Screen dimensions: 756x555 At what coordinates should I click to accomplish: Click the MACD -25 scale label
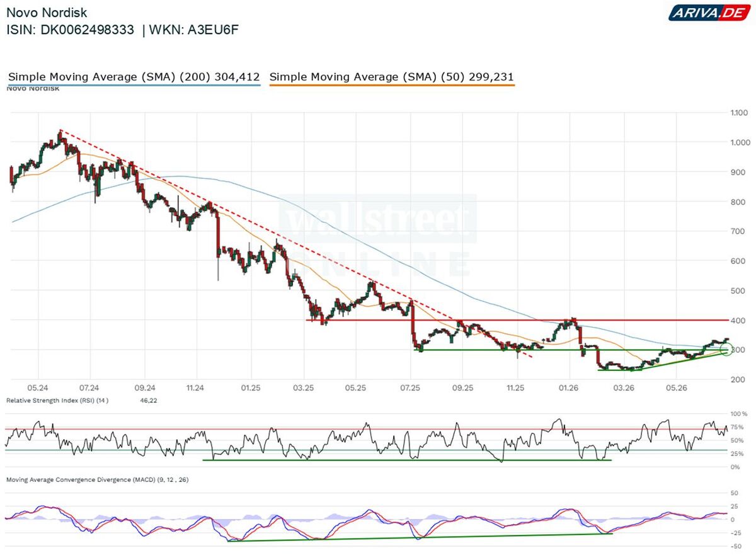tap(735, 532)
